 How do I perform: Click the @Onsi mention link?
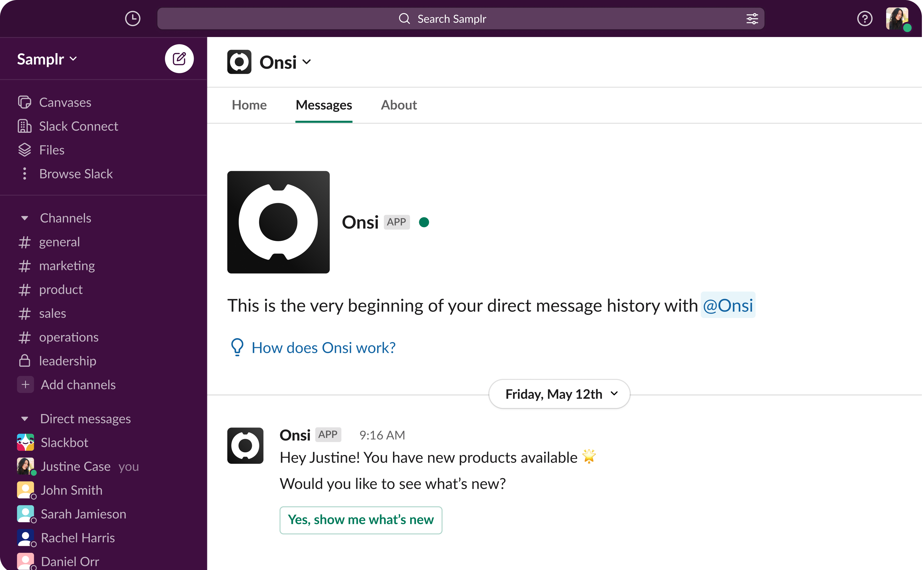pyautogui.click(x=728, y=305)
